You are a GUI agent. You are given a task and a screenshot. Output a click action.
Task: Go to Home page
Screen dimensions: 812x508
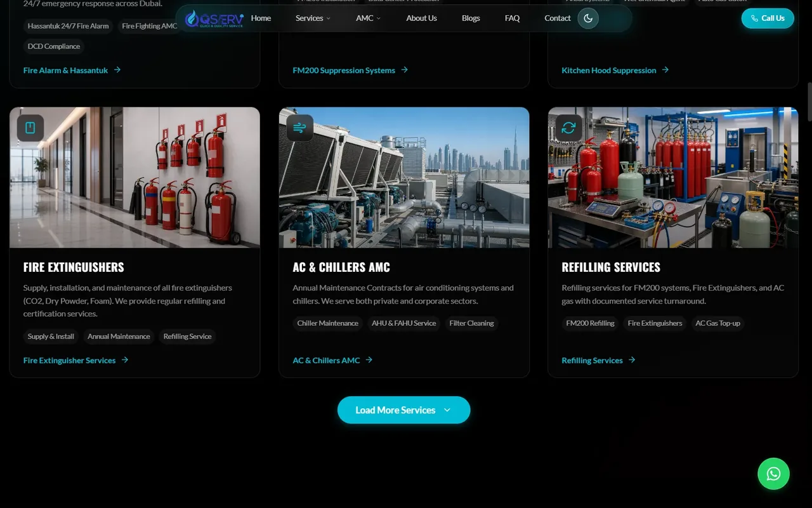[261, 18]
